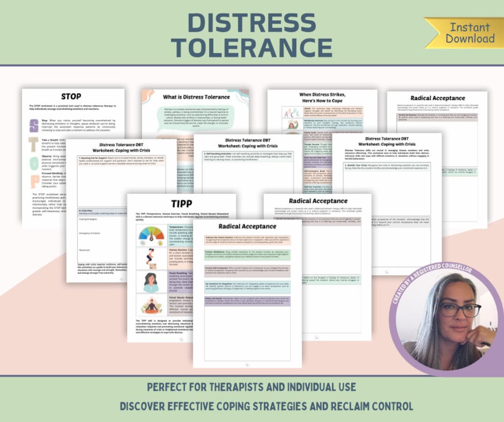Select the purple S letter icon

[34, 125]
